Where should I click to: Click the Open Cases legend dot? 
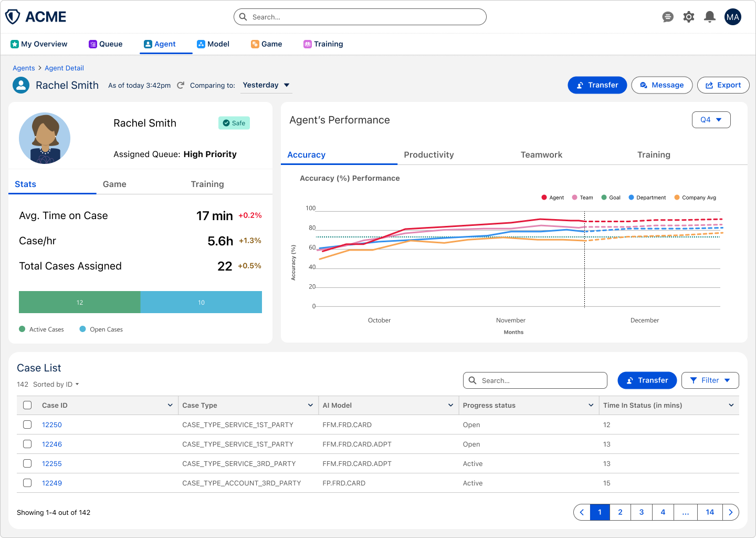point(82,329)
